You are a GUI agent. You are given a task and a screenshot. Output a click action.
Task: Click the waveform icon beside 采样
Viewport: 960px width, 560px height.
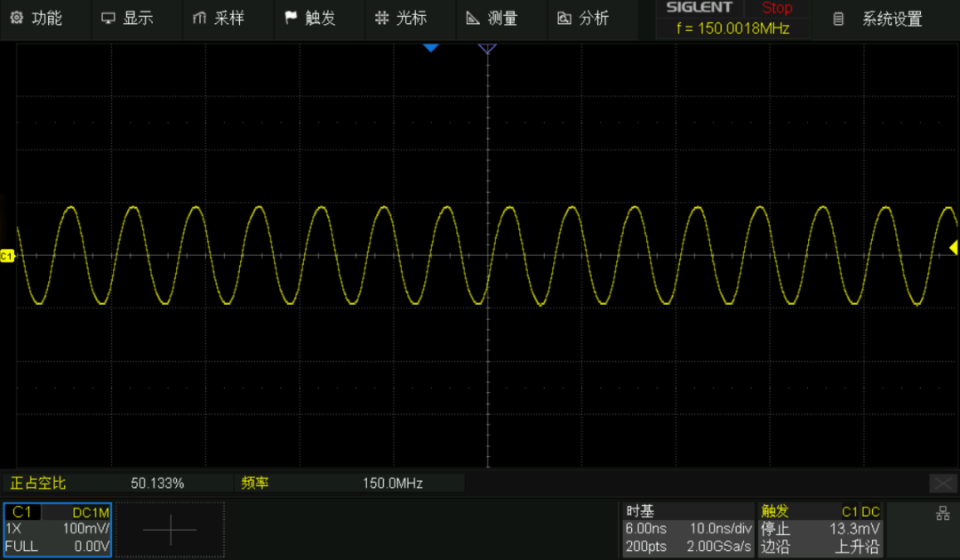point(199,18)
